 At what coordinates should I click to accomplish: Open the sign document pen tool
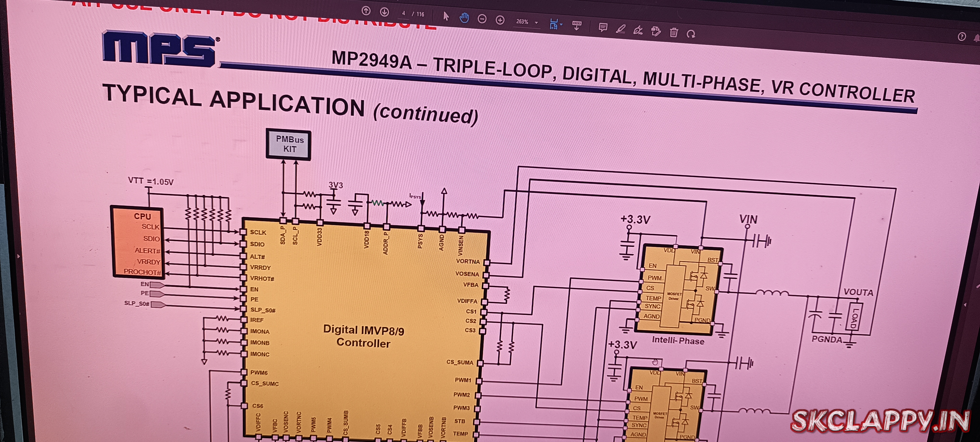638,30
